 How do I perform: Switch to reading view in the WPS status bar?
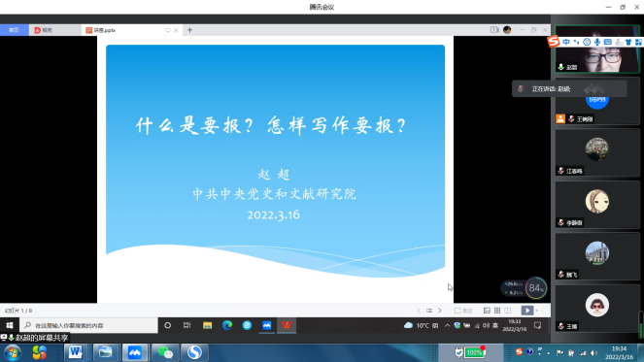pos(508,311)
